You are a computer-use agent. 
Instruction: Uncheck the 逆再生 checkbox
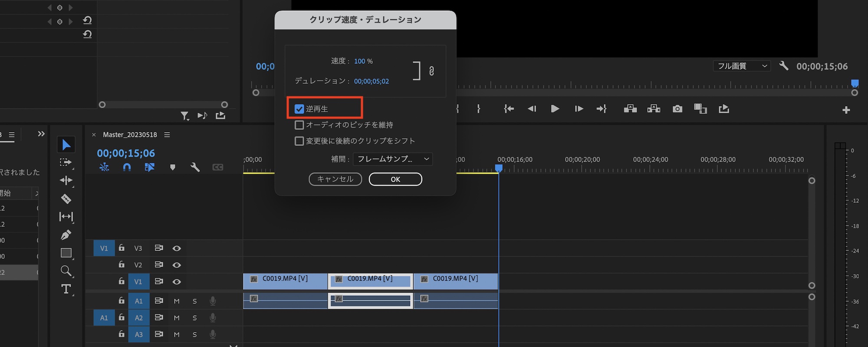tap(299, 109)
